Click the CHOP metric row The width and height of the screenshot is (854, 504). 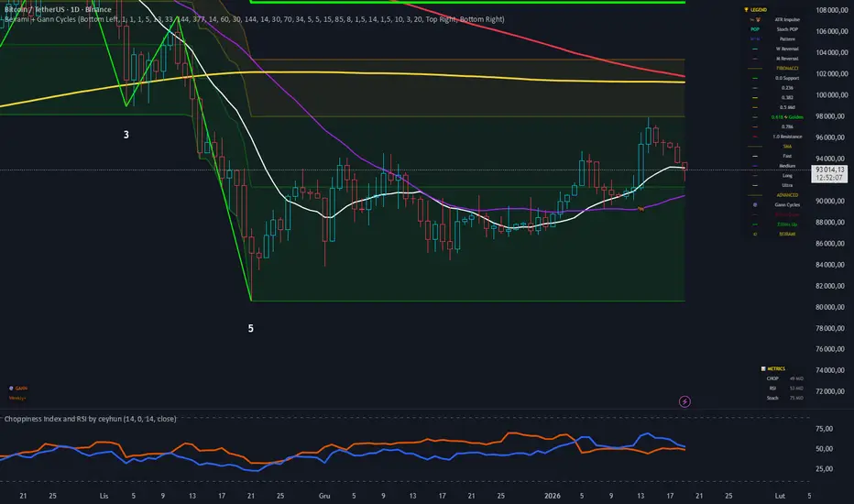tap(784, 378)
